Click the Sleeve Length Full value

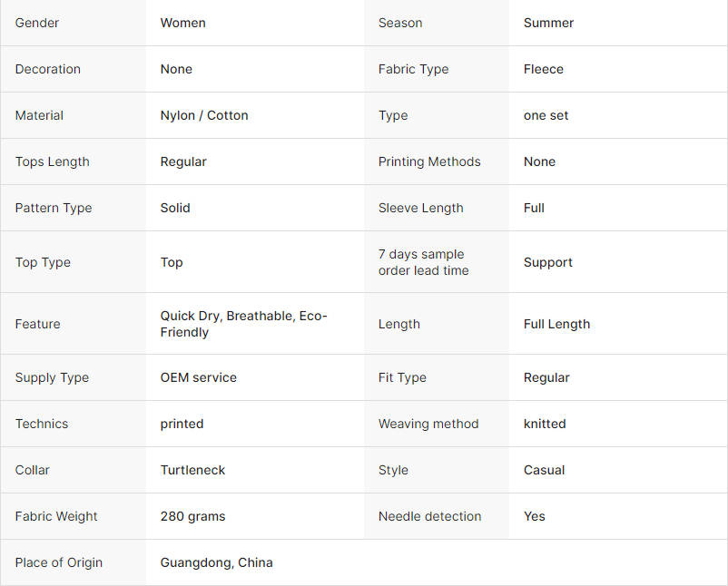coord(534,208)
